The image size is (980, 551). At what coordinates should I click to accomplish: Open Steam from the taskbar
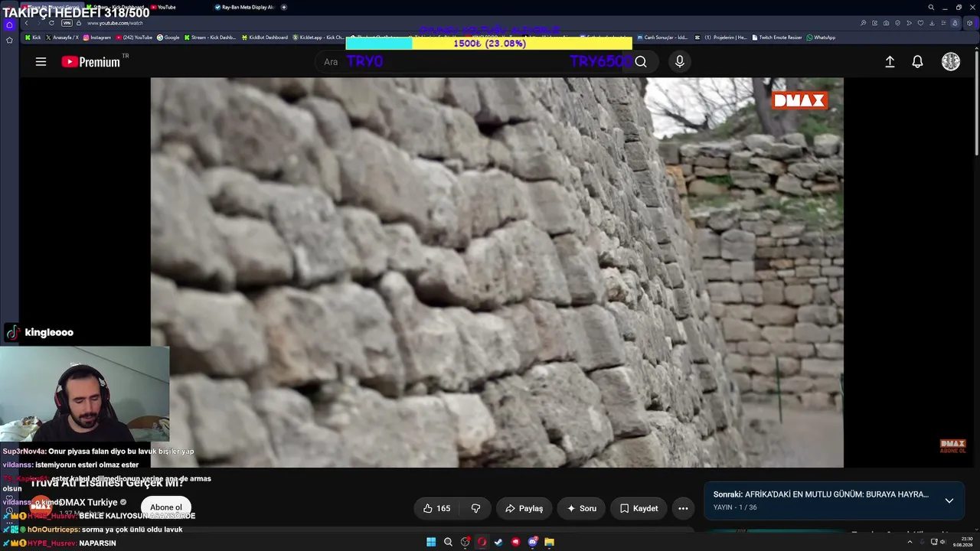tap(498, 542)
